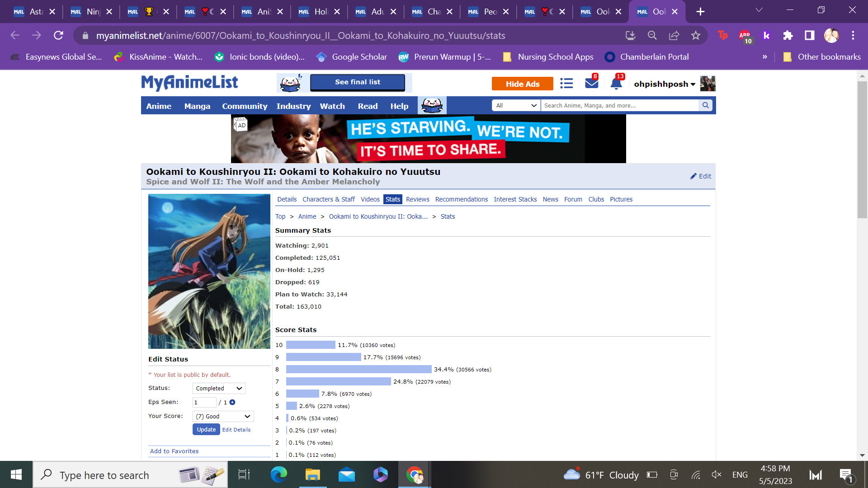Image resolution: width=868 pixels, height=488 pixels.
Task: Click the MAL mascot book icon in navbar
Action: pos(432,105)
